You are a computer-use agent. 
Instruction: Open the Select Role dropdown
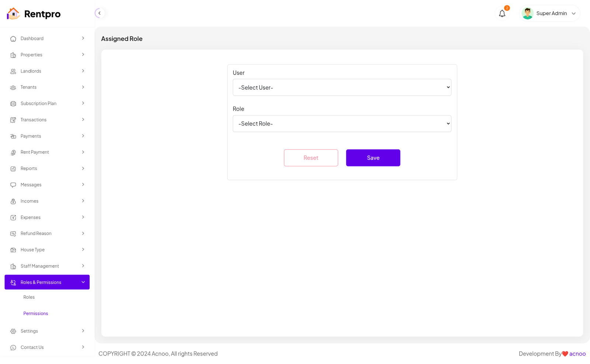coord(341,124)
